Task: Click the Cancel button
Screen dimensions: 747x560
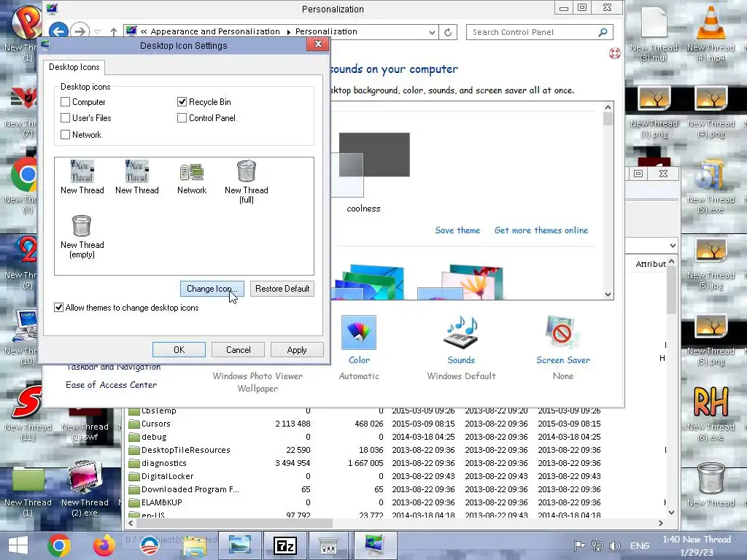Action: point(239,349)
